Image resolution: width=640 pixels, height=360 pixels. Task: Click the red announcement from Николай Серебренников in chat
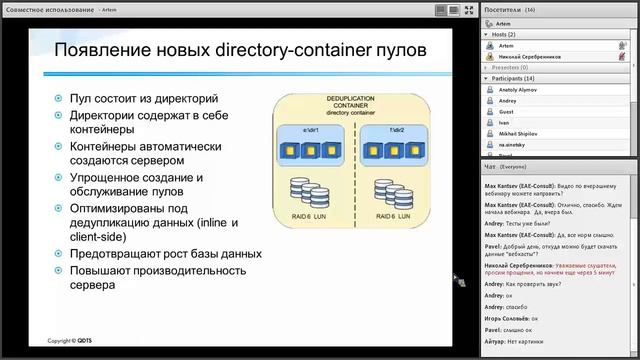pos(551,269)
